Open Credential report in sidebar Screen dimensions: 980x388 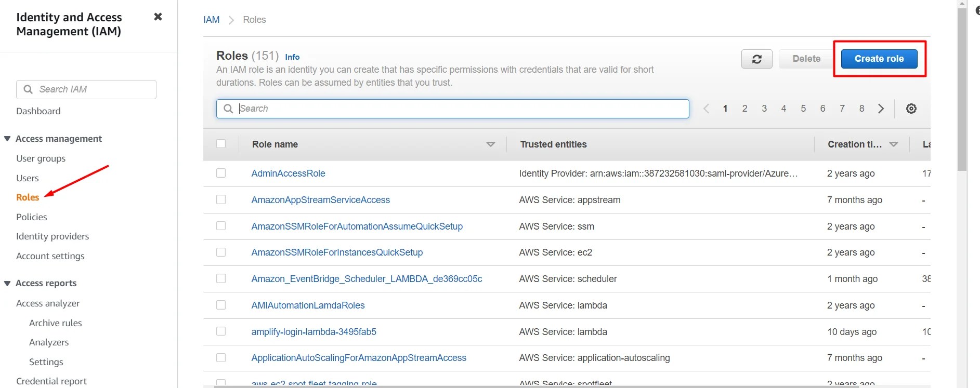pyautogui.click(x=51, y=381)
